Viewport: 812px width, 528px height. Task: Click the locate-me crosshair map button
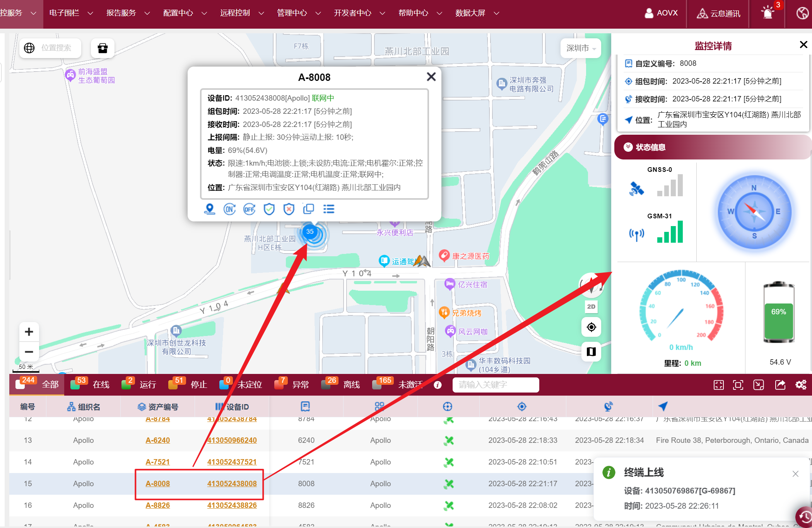tap(591, 327)
